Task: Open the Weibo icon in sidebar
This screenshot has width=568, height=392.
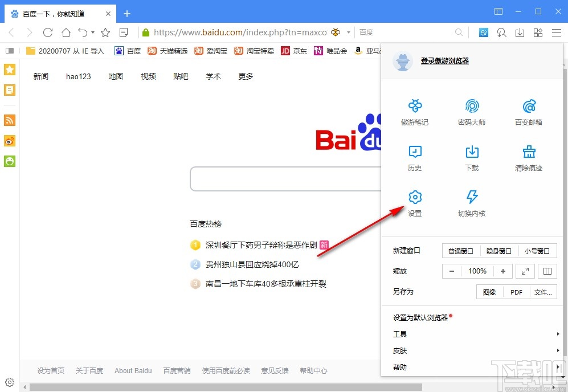Action: click(x=10, y=141)
